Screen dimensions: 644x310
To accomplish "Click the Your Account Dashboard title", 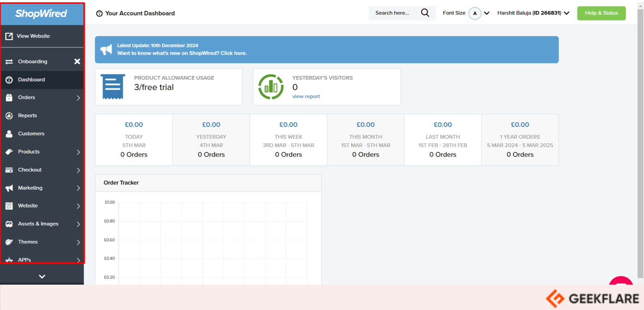I will (140, 13).
